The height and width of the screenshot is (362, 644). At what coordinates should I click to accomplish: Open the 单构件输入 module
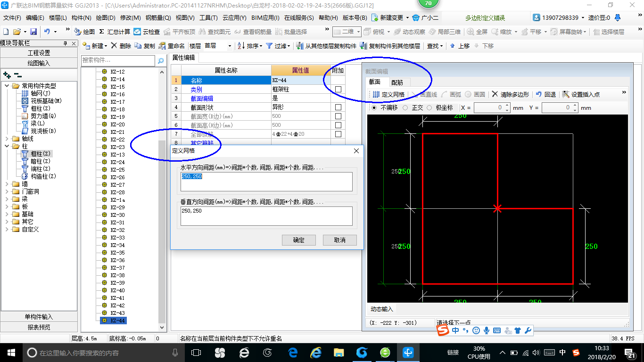point(39,317)
